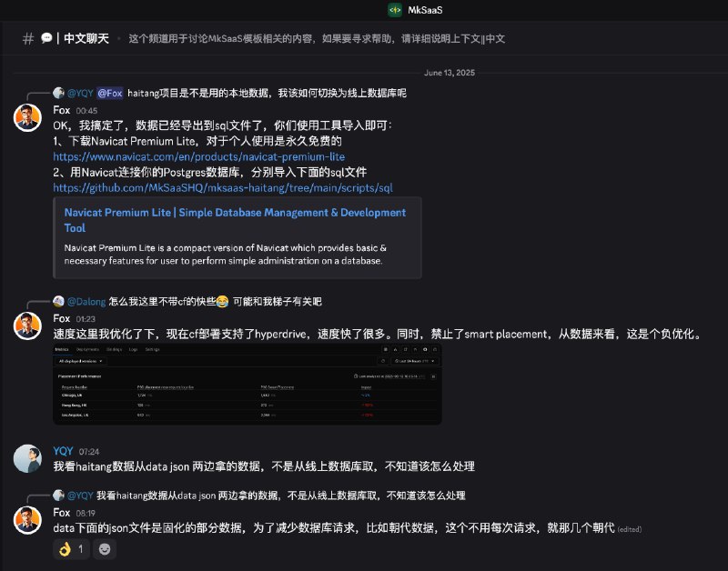The width and height of the screenshot is (728, 571).
Task: Click the Fox username at 08:19
Action: (61, 513)
